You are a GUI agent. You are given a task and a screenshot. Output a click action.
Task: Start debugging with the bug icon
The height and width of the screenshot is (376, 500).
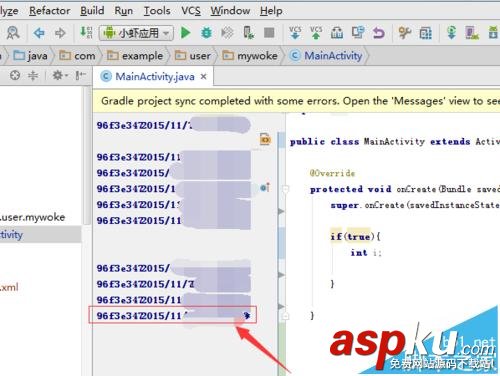pyautogui.click(x=206, y=33)
